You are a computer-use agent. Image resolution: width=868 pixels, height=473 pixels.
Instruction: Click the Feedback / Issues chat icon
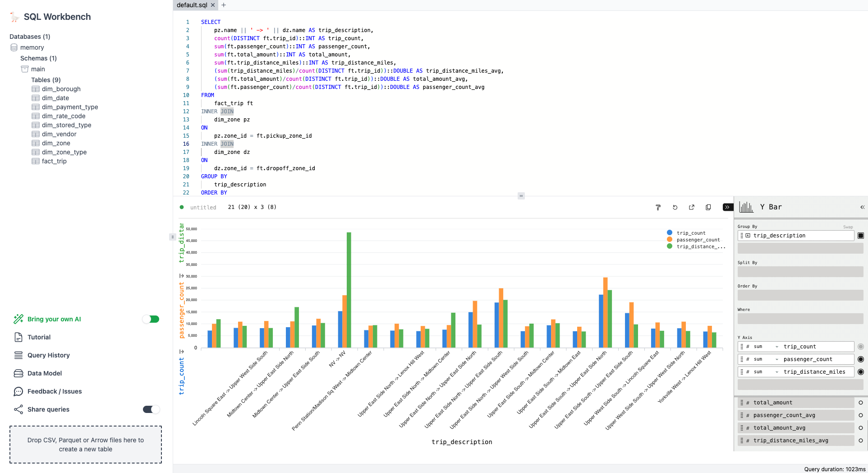click(18, 391)
